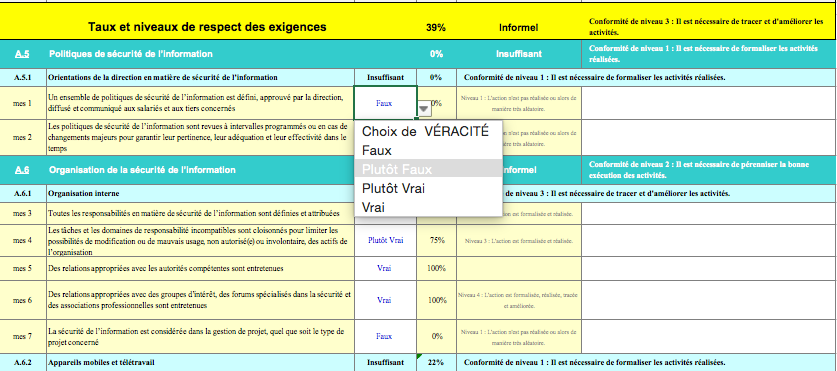837x371 pixels.
Task: Select the 'Vrai' cell in mes 5 row
Action: [385, 268]
